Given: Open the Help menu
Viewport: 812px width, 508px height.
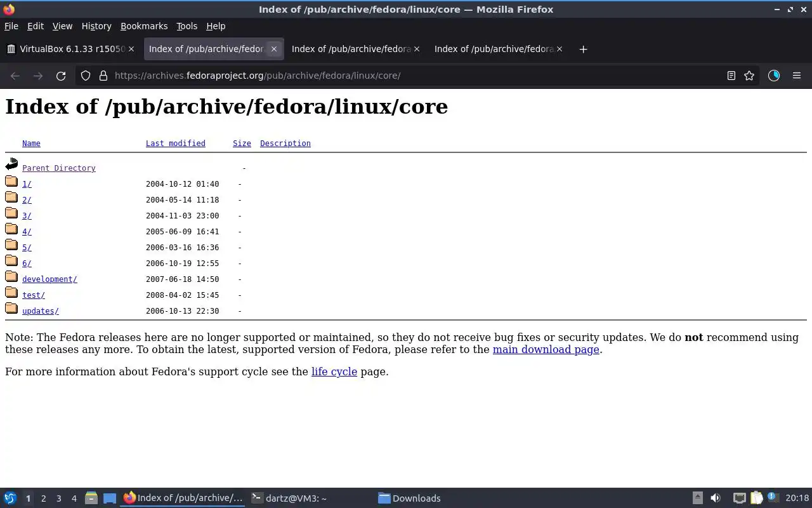Looking at the screenshot, I should [x=216, y=26].
